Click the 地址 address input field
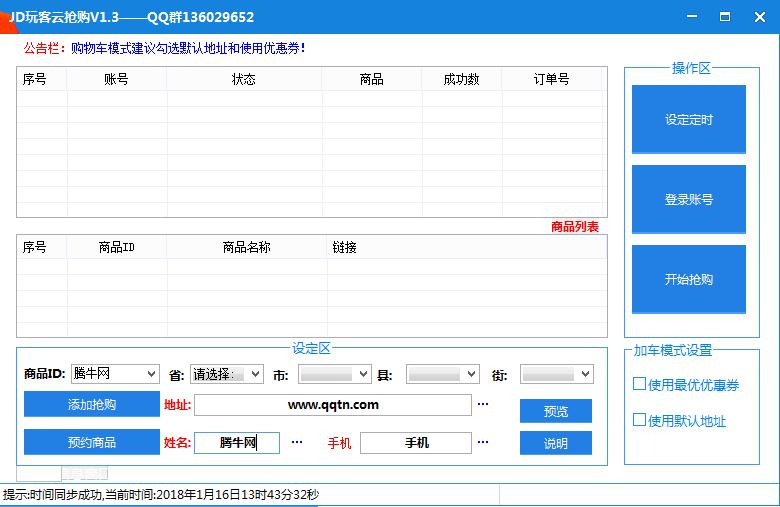The width and height of the screenshot is (780, 507). pos(332,405)
